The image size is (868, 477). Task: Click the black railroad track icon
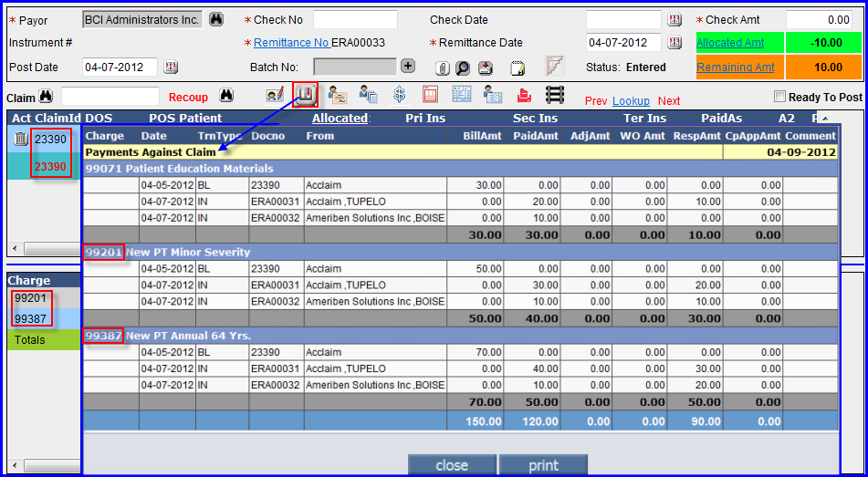point(555,95)
